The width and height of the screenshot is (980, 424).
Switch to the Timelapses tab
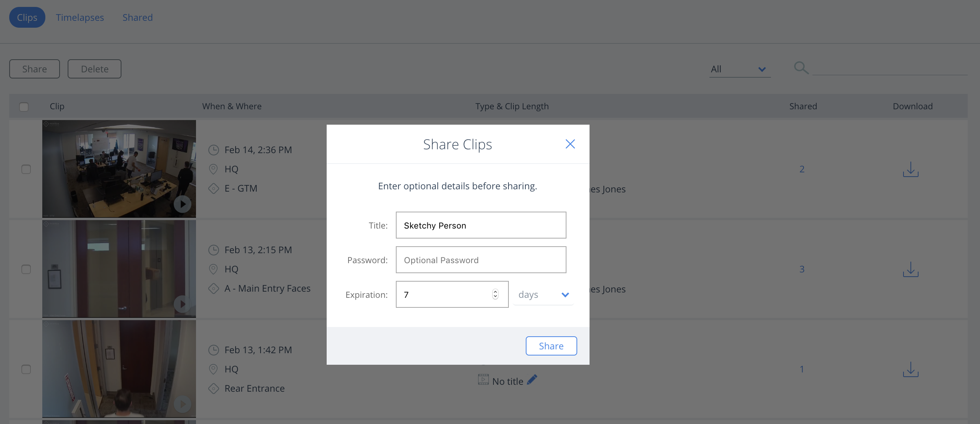pos(80,18)
